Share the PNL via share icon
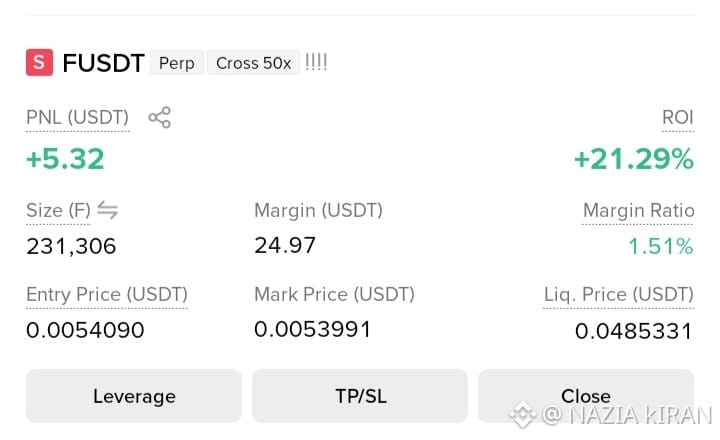720x440 pixels. point(159,118)
